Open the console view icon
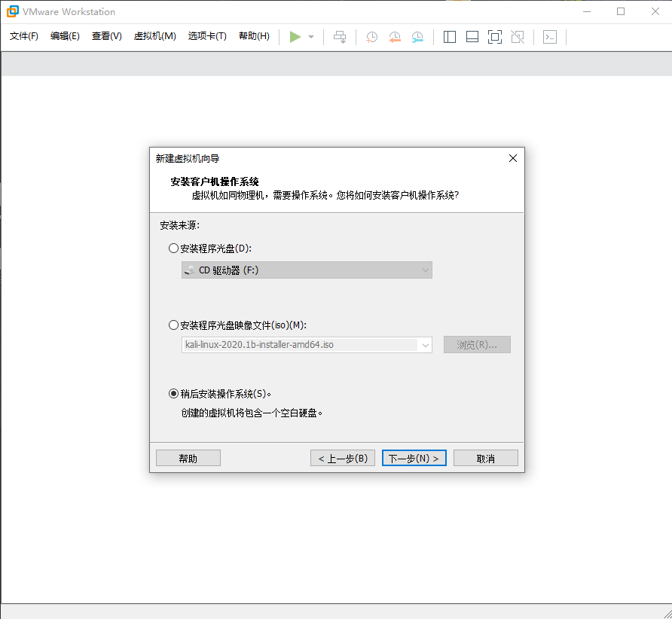The height and width of the screenshot is (619, 672). pyautogui.click(x=550, y=37)
